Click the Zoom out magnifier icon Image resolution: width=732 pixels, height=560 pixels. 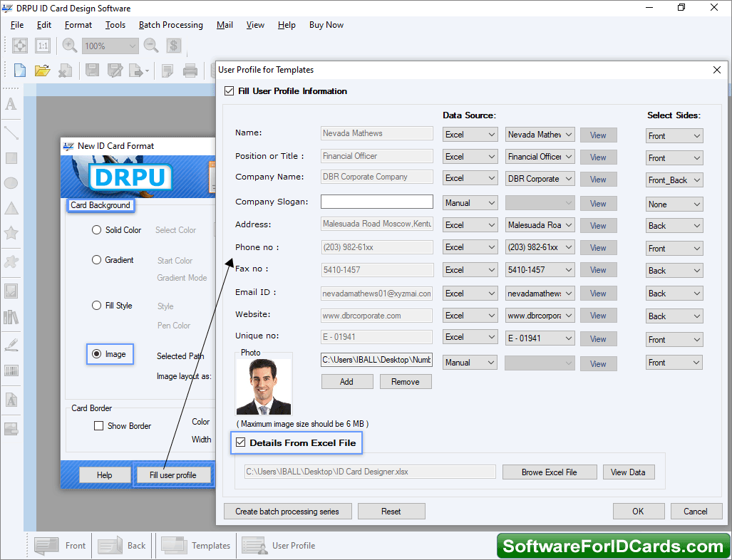pyautogui.click(x=151, y=46)
